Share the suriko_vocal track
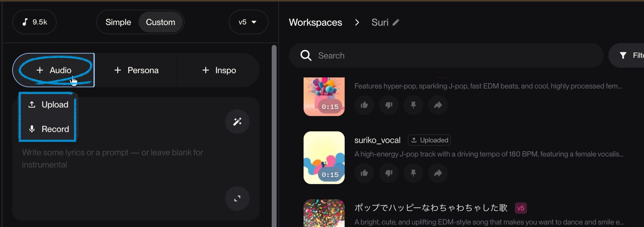 coord(438,173)
